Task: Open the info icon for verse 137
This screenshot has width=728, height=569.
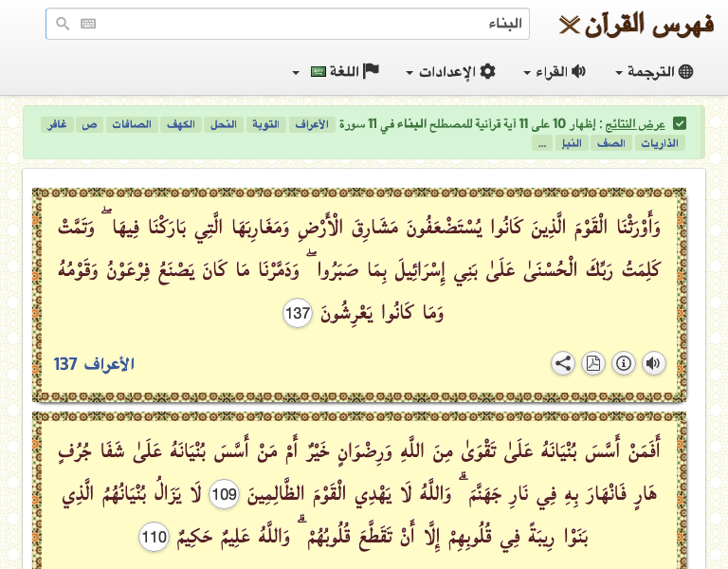Action: [x=624, y=363]
